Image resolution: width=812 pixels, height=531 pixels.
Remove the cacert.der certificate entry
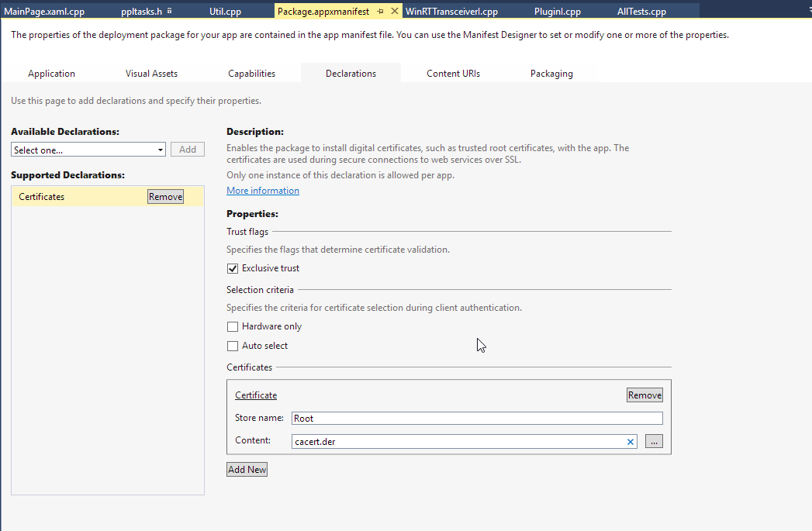pyautogui.click(x=644, y=395)
